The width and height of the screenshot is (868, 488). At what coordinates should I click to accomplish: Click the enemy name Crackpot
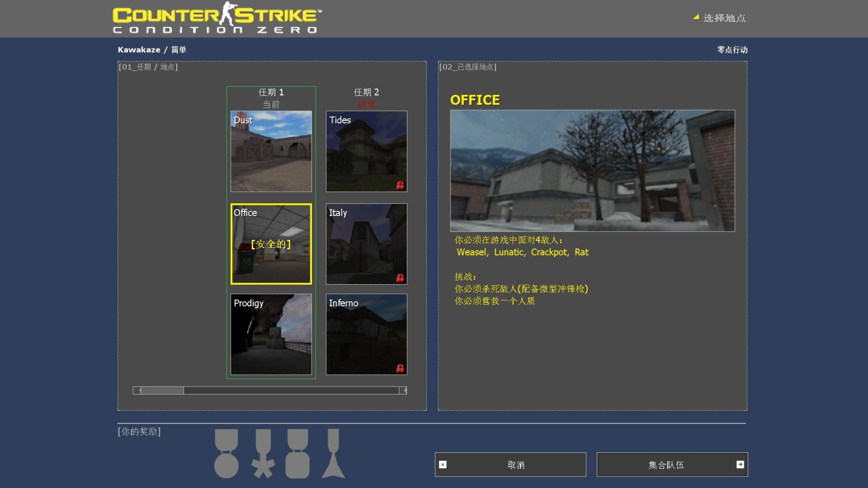tap(550, 252)
